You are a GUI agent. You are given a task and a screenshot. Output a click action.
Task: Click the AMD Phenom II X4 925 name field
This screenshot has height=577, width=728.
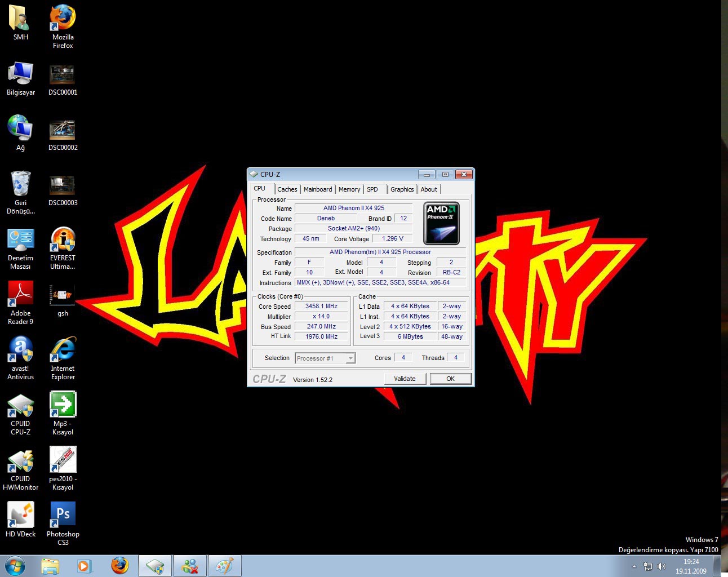354,208
